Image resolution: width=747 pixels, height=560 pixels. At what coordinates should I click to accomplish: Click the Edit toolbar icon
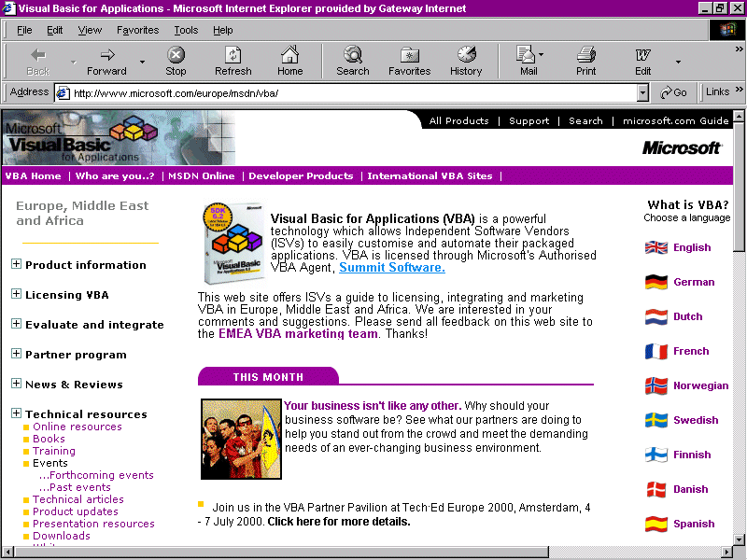point(642,55)
